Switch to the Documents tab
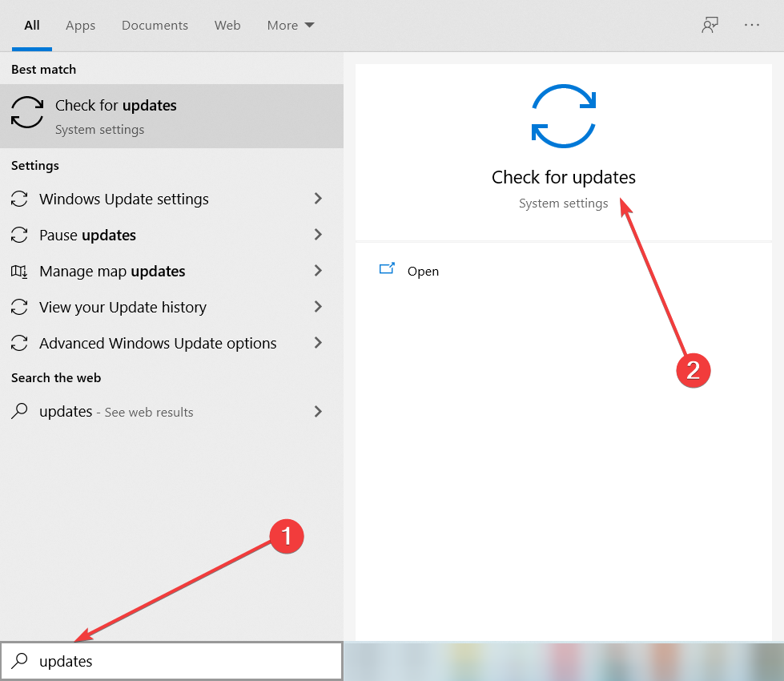784x681 pixels. pos(155,26)
